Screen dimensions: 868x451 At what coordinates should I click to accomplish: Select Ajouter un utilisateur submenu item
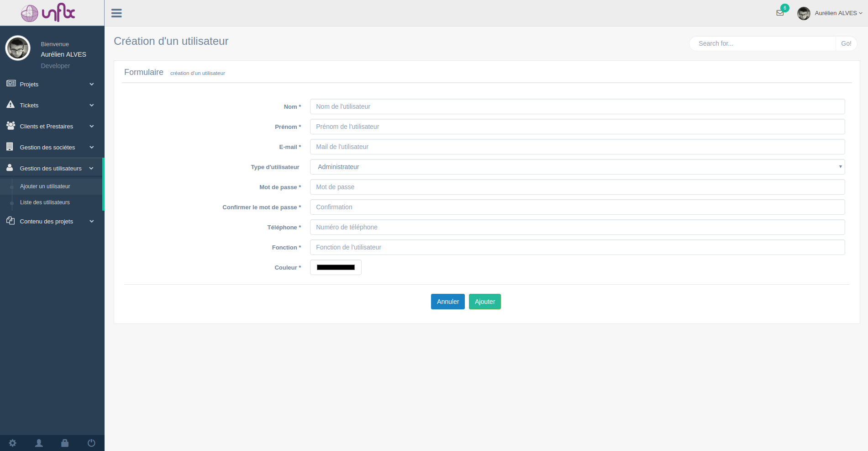click(45, 186)
